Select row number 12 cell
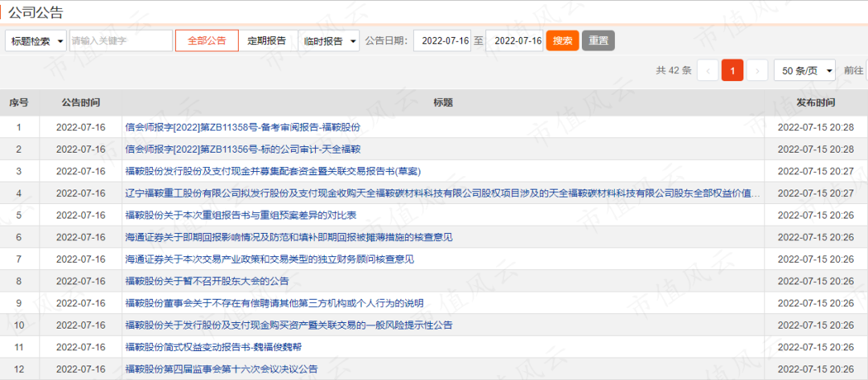The height and width of the screenshot is (380, 868). [19, 369]
